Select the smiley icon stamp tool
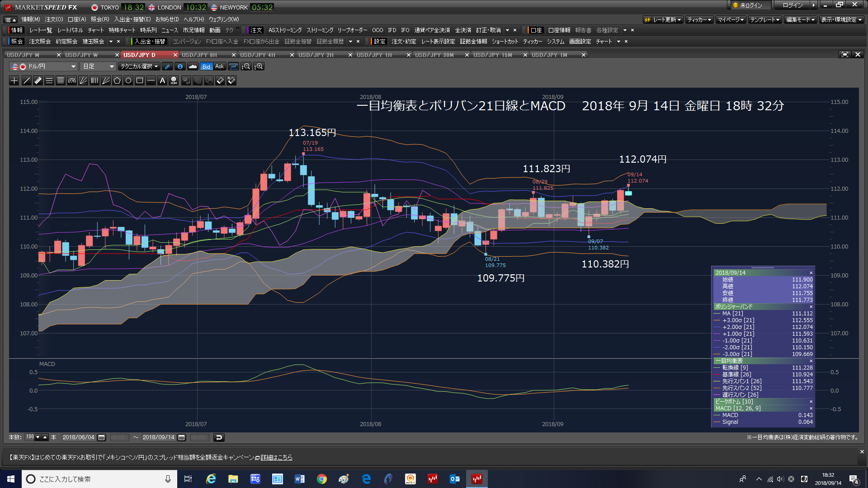The image size is (868, 488). 174,81
